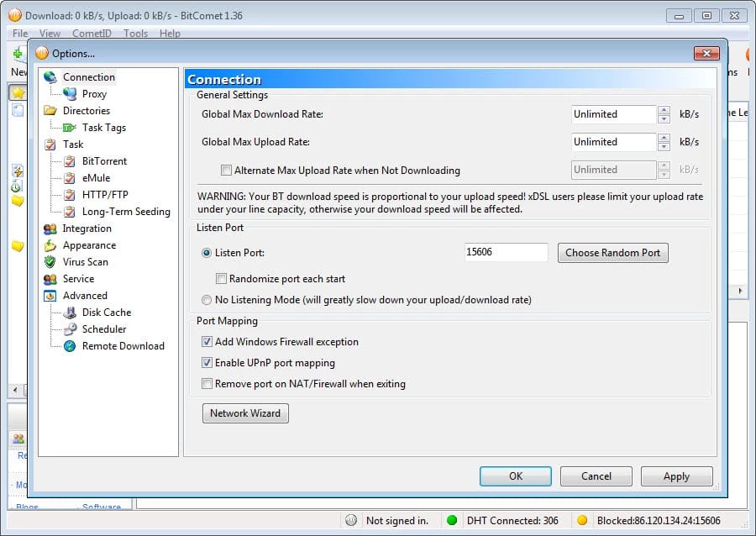Click the Apply button
Image resolution: width=756 pixels, height=536 pixels.
pos(676,476)
